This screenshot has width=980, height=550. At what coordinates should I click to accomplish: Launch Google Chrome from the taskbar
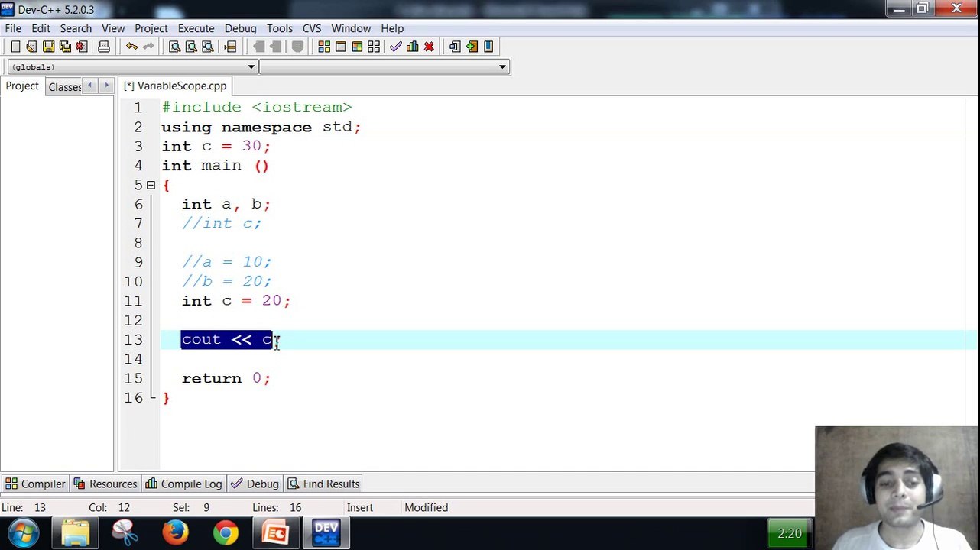pos(226,532)
